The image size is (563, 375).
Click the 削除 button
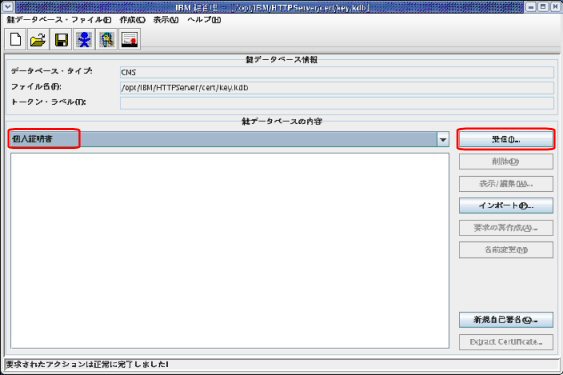pyautogui.click(x=506, y=162)
